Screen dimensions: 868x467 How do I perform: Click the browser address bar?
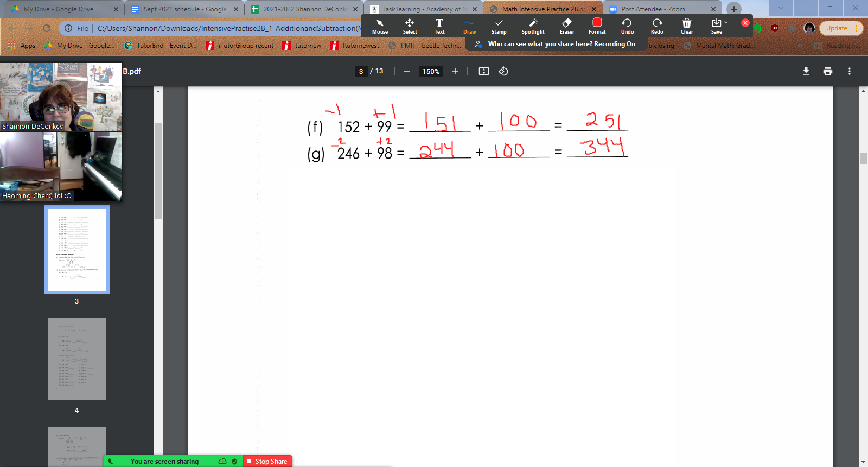click(x=228, y=28)
